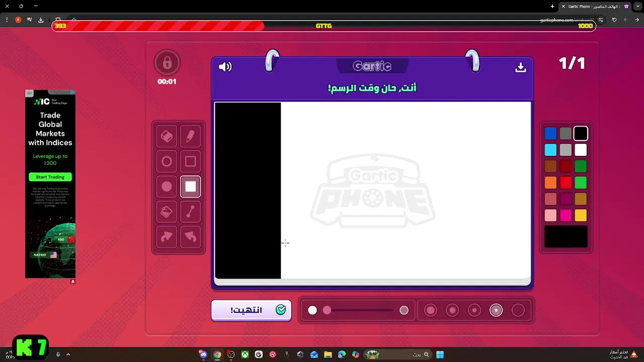The width and height of the screenshot is (644, 362).
Task: Toggle the sound speaker icon
Action: [225, 66]
